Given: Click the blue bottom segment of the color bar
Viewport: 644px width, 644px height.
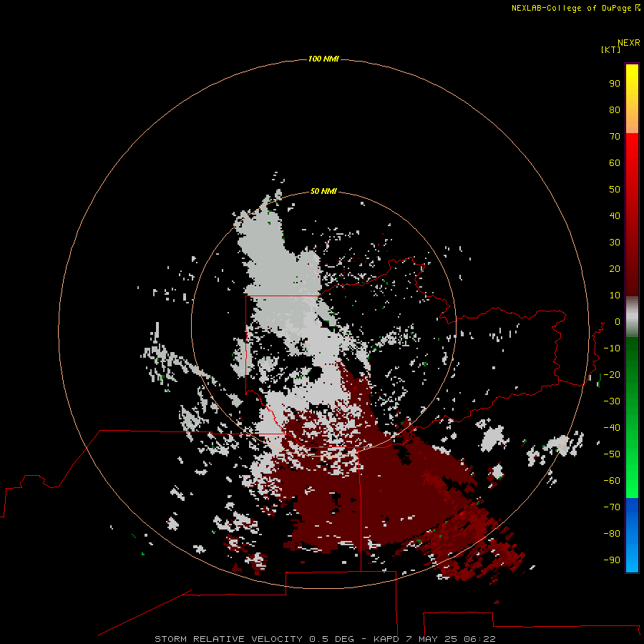Looking at the screenshot, I should [632, 535].
